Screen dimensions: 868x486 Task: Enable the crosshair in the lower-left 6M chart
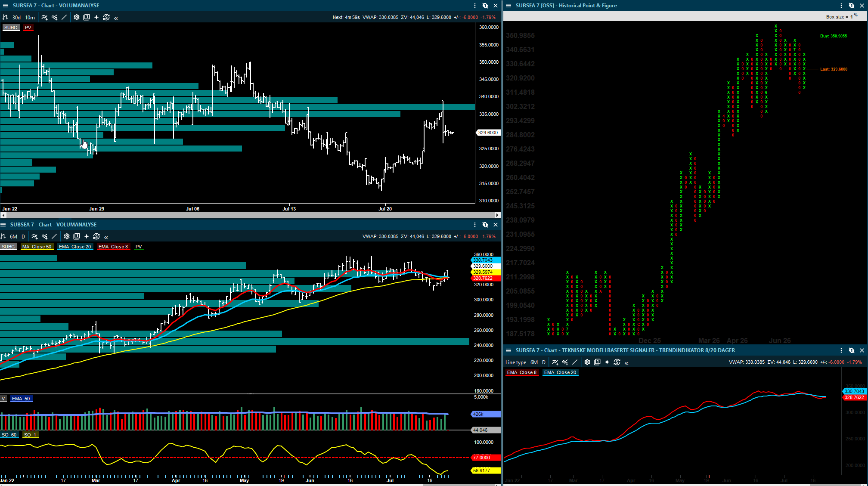tap(86, 236)
